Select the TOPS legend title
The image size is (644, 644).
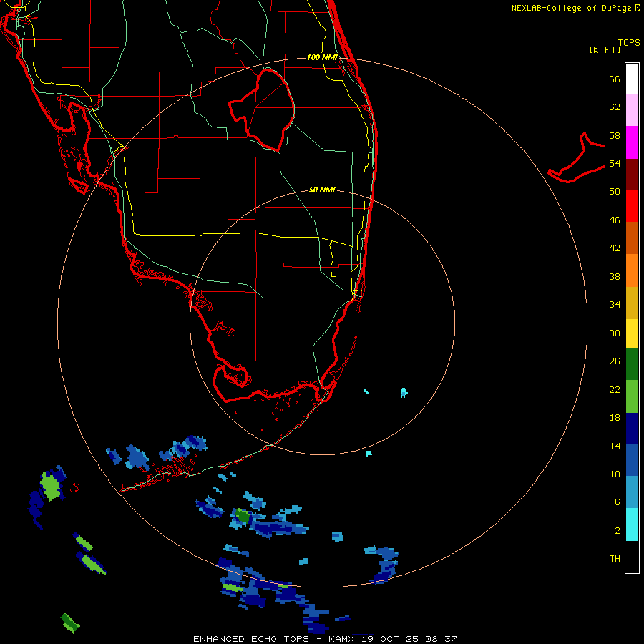coord(629,42)
